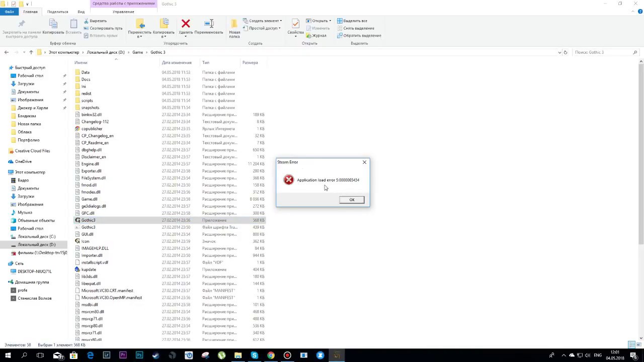Open the recent locations dropdown arrow
The width and height of the screenshot is (644, 362).
tap(24, 52)
